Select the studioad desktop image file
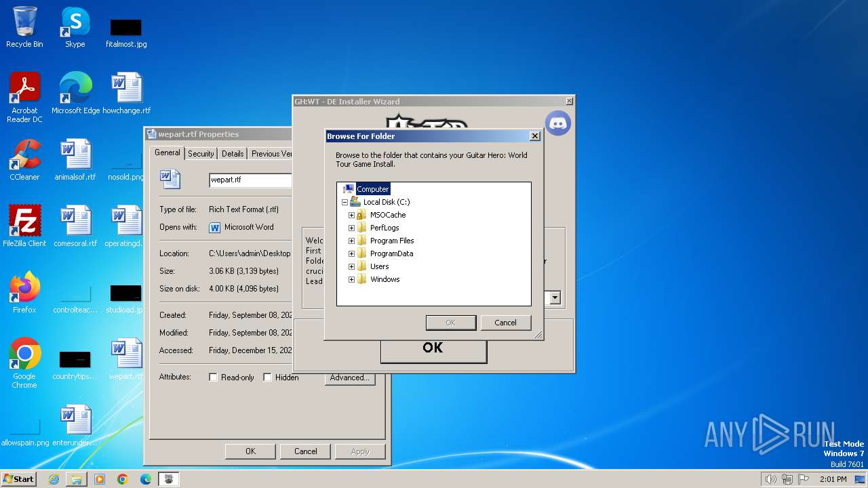 (125, 298)
